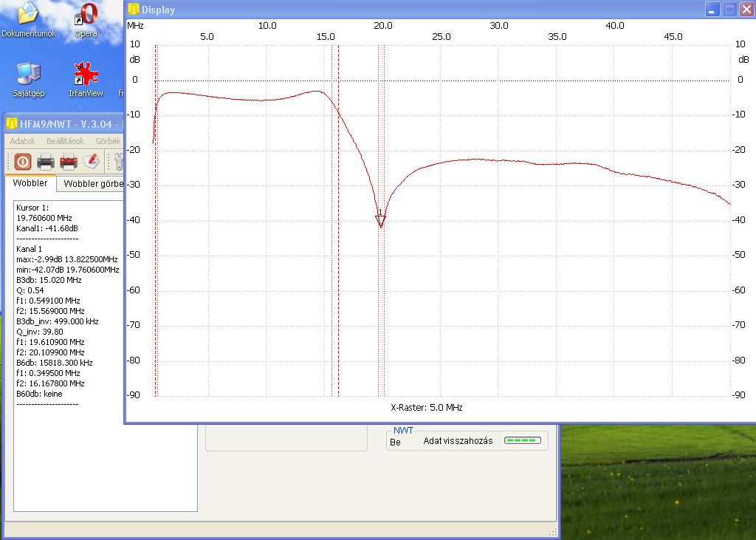Open the Dokumentumok desktop folder
The width and height of the screenshot is (756, 540).
point(28,18)
